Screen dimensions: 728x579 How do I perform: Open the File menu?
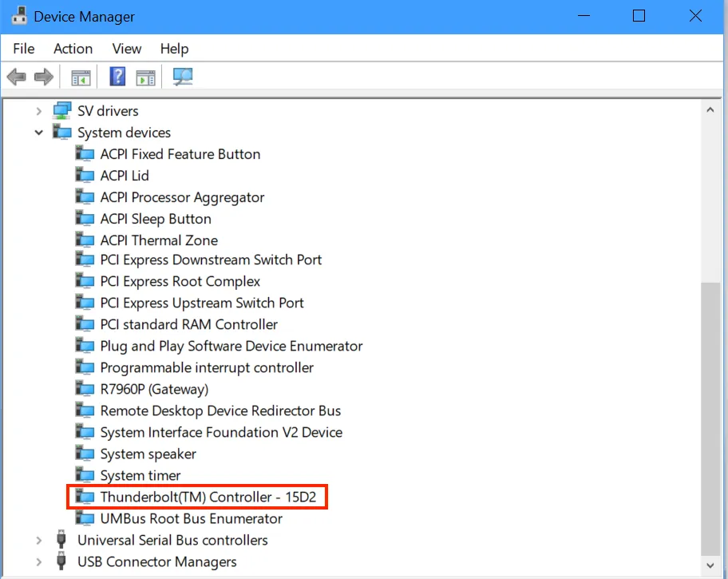[23, 49]
